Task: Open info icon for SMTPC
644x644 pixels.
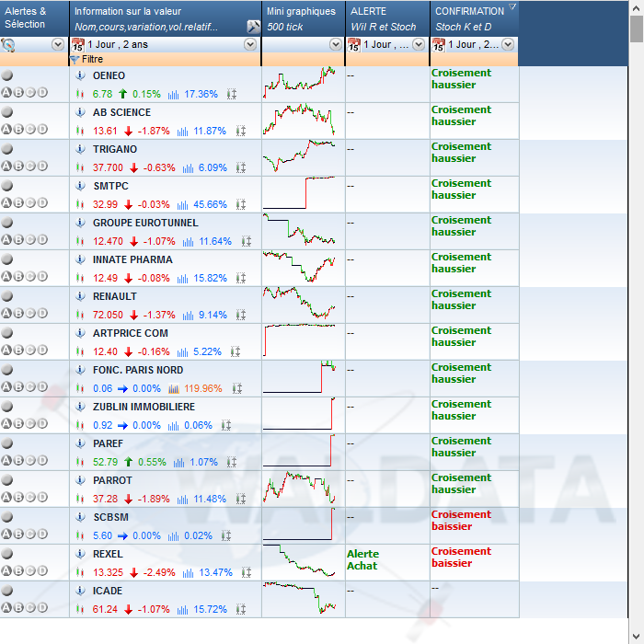Action: point(81,186)
